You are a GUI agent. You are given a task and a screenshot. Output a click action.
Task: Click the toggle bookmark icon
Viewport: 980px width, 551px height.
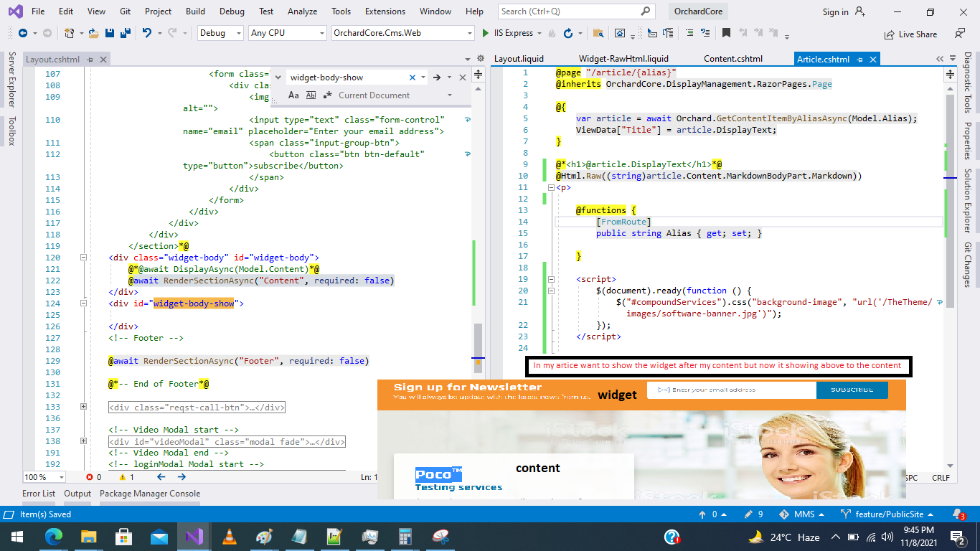coord(726,33)
